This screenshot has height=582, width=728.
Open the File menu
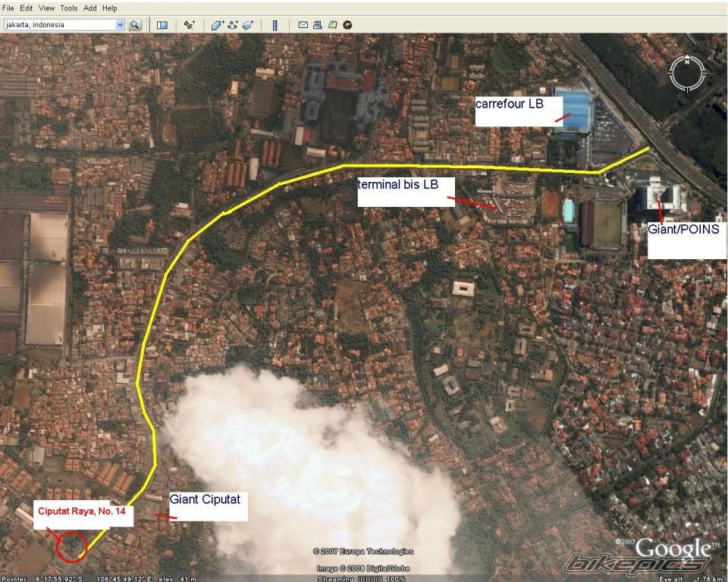pos(8,8)
